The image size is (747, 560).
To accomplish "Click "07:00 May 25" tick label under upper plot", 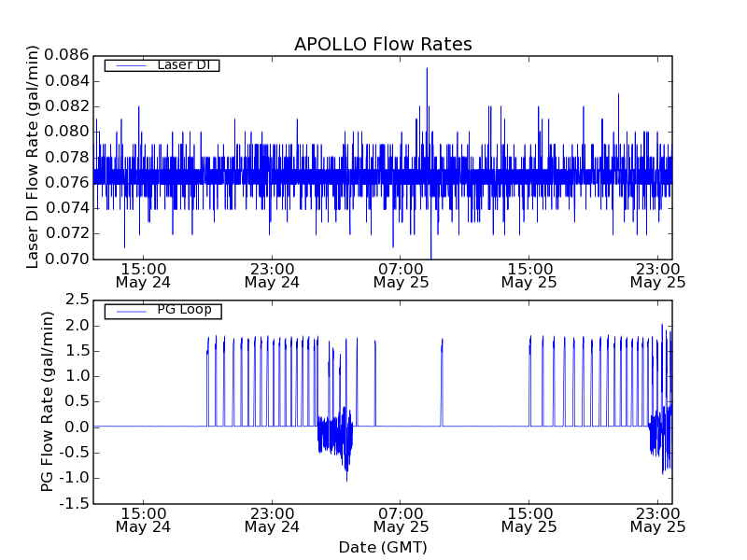I will tap(402, 274).
